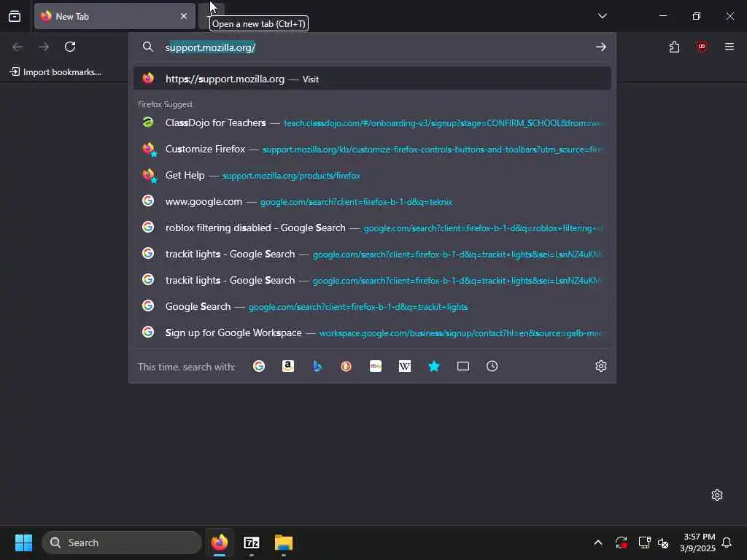Open the Windows Start menu
747x560 pixels.
[x=23, y=542]
